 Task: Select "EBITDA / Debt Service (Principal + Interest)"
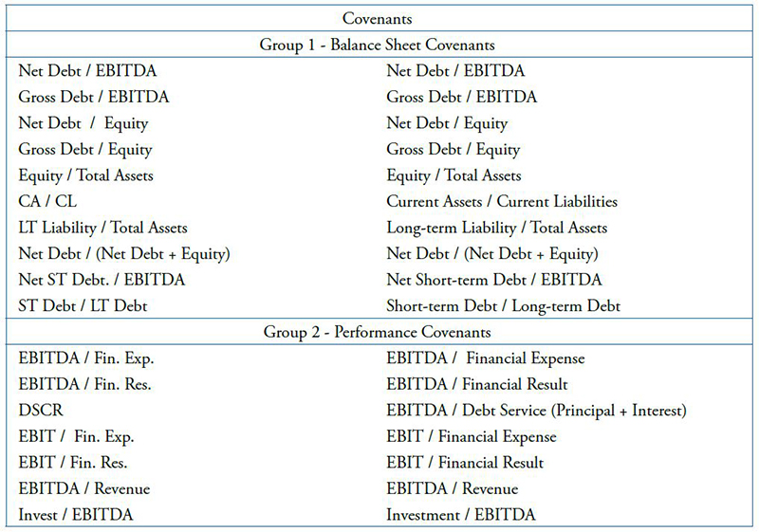(535, 411)
